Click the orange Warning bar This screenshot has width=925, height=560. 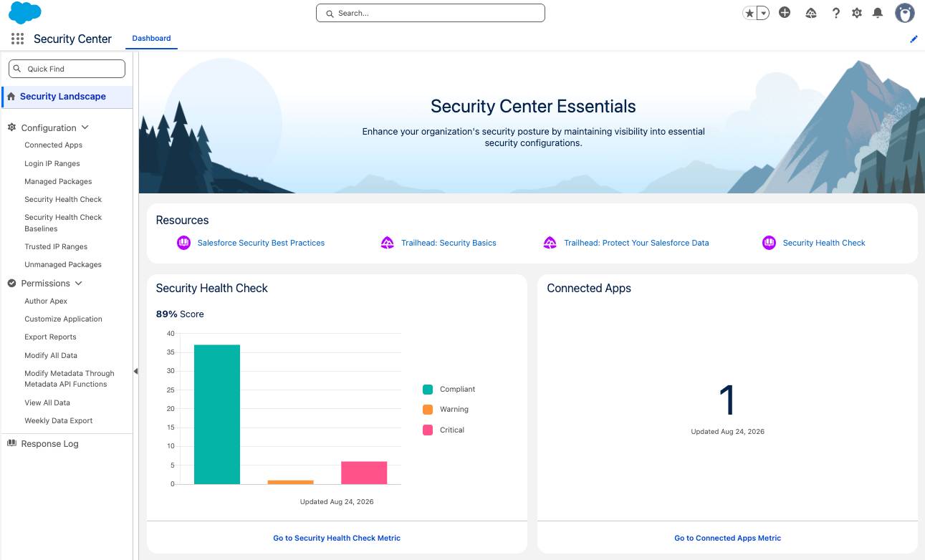click(x=291, y=482)
